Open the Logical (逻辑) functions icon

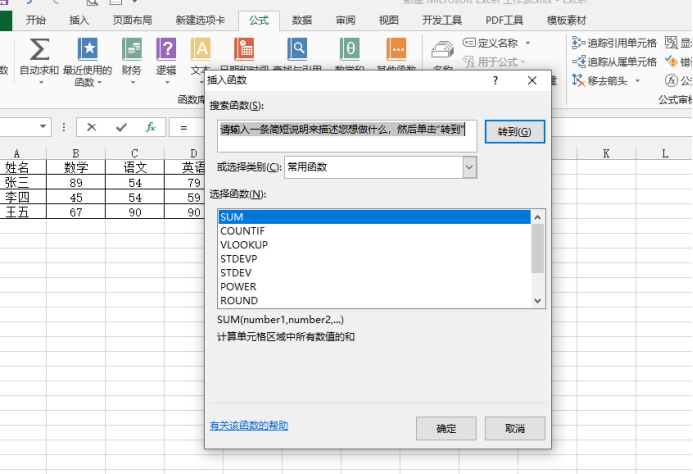pyautogui.click(x=166, y=49)
